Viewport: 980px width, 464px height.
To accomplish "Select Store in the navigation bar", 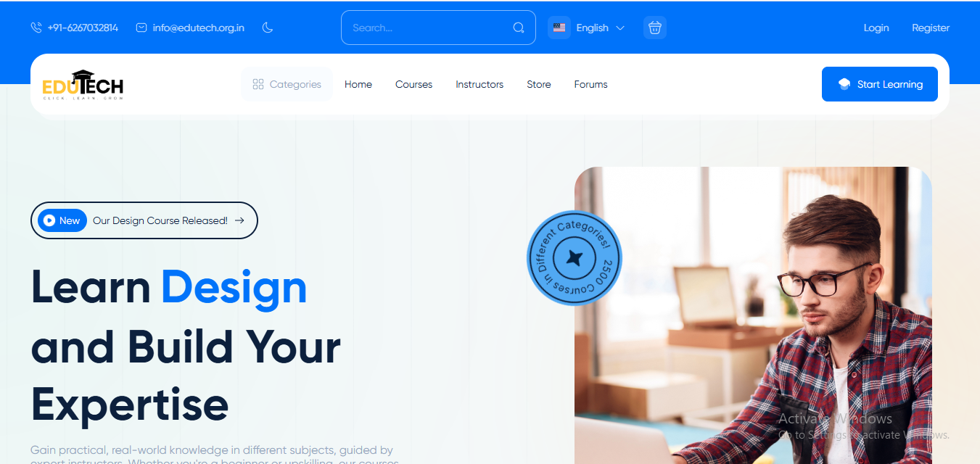I will [539, 84].
